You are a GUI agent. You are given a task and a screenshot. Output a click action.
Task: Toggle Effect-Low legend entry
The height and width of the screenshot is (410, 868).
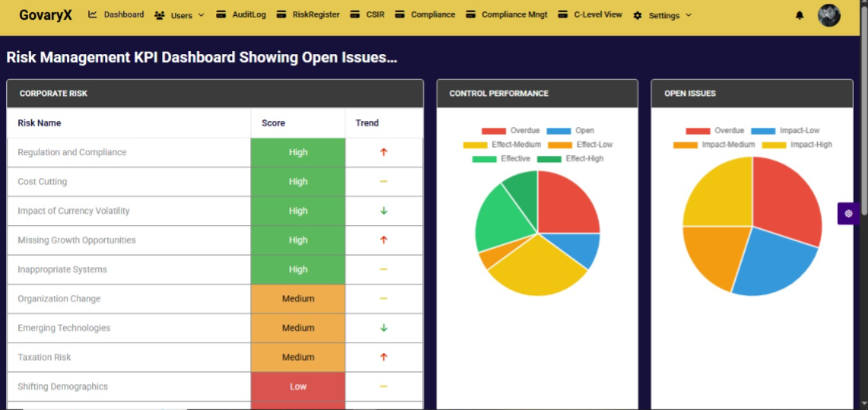point(580,144)
